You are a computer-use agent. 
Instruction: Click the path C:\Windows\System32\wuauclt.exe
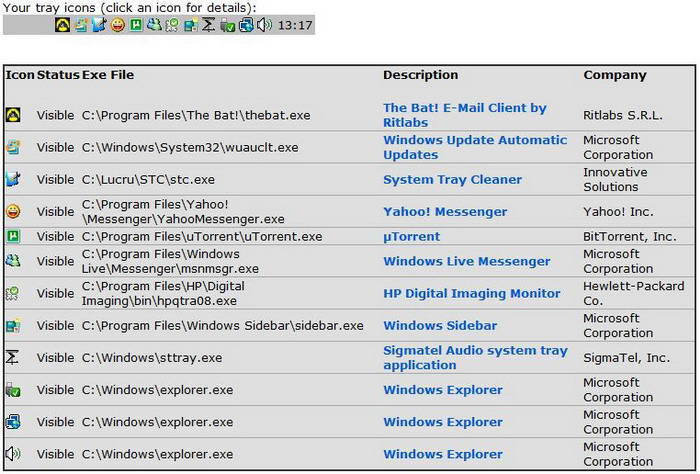[x=190, y=147]
